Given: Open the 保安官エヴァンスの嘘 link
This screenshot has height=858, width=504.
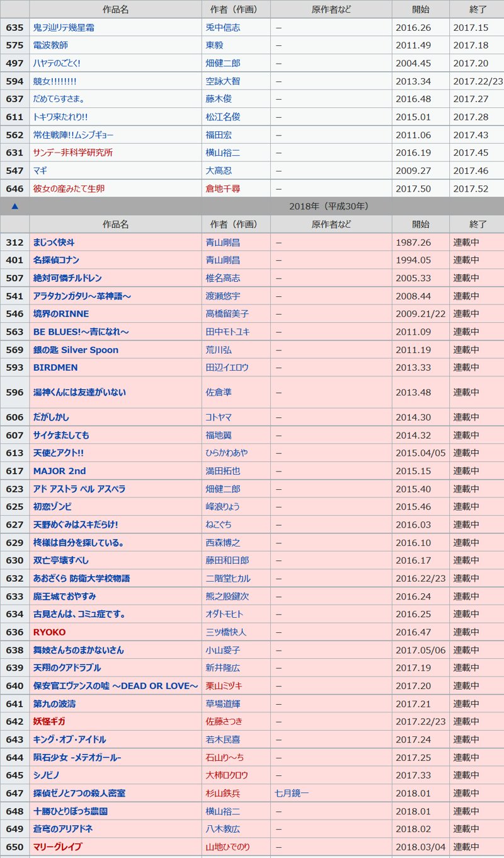Looking at the screenshot, I should [x=116, y=685].
